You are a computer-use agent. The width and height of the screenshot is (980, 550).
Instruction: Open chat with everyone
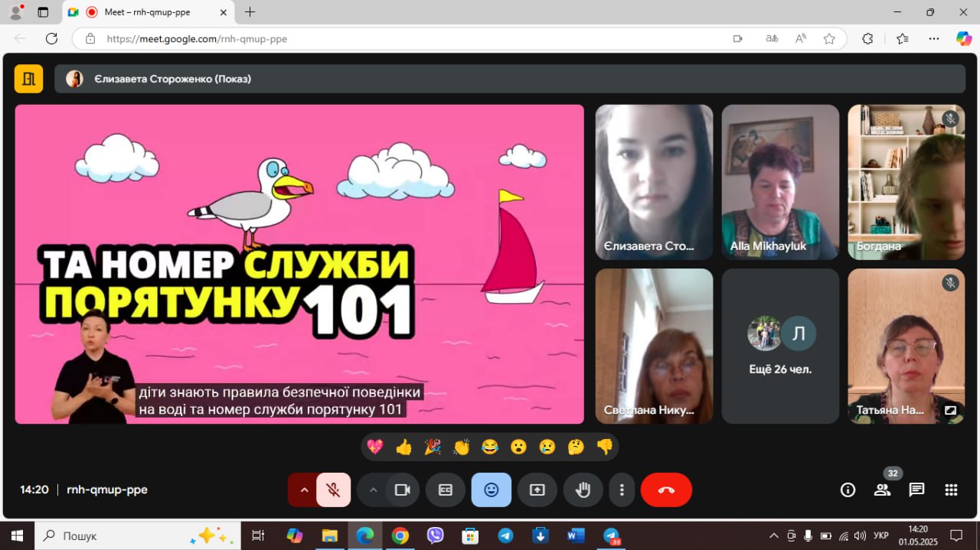pyautogui.click(x=916, y=490)
